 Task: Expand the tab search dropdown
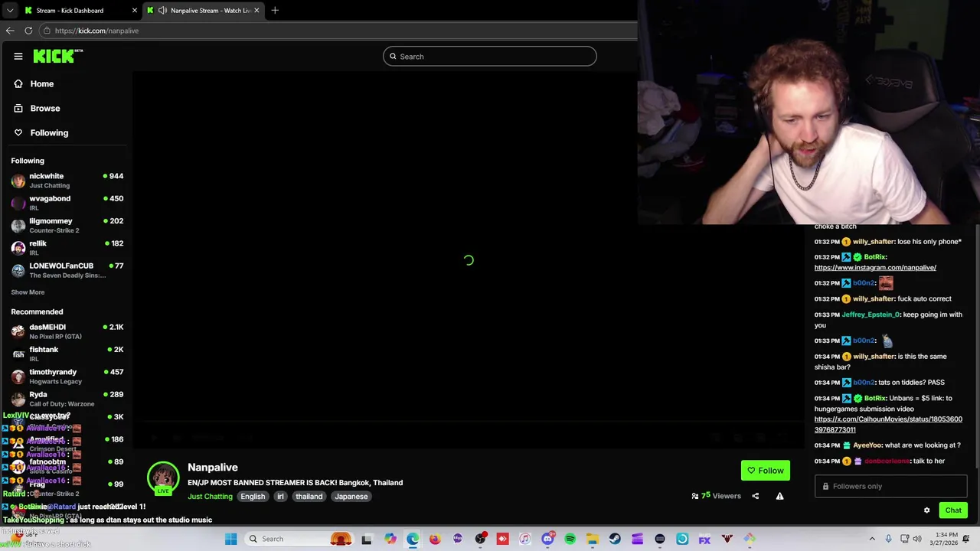[x=9, y=10]
